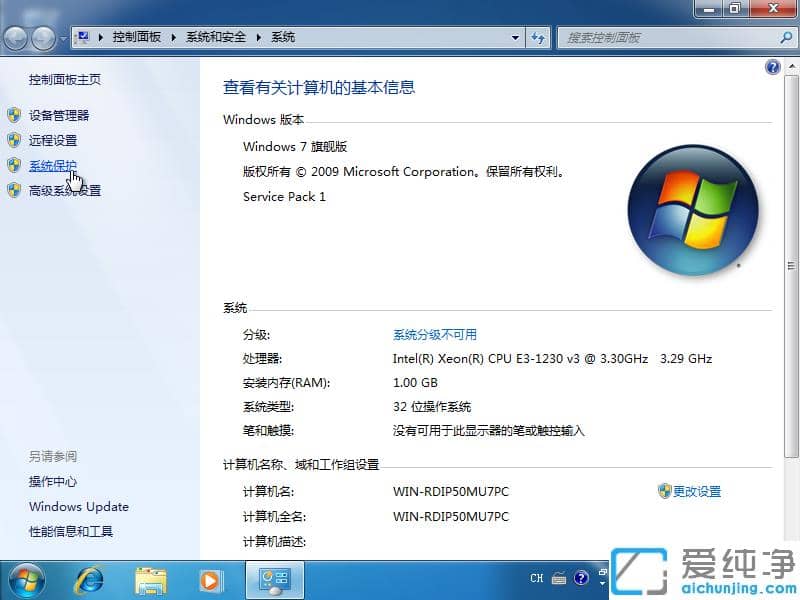
Task: Start Windows Media Player from the taskbar
Action: [210, 580]
